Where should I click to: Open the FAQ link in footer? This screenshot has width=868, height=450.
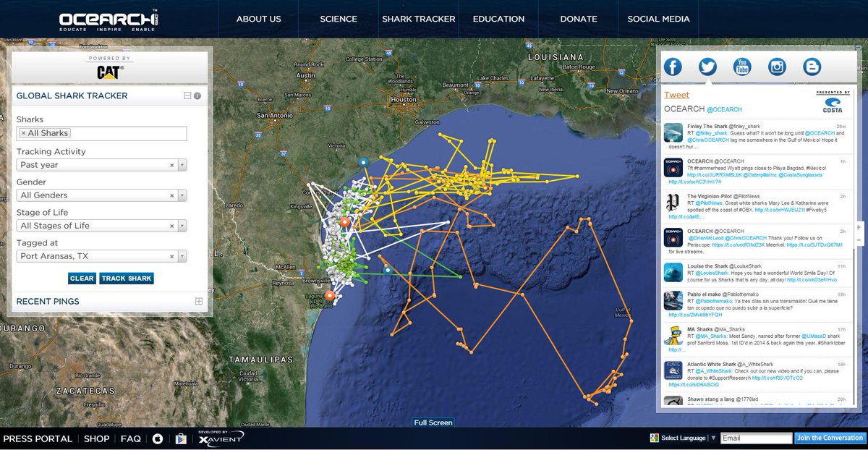pyautogui.click(x=131, y=438)
